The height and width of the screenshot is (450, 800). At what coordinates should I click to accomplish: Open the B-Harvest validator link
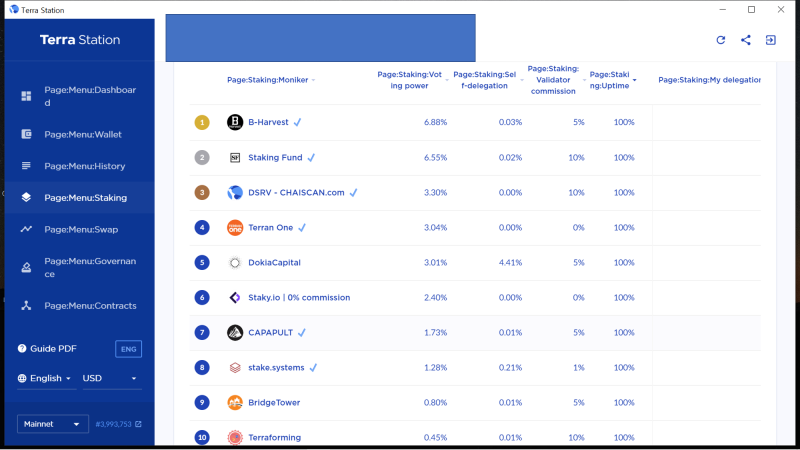click(x=268, y=122)
